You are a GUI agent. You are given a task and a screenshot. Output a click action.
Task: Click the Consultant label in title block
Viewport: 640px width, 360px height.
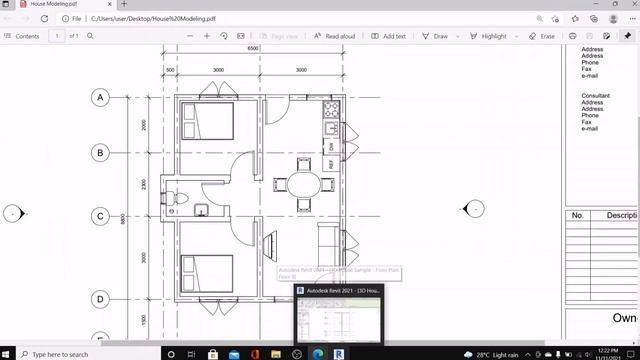coord(596,96)
